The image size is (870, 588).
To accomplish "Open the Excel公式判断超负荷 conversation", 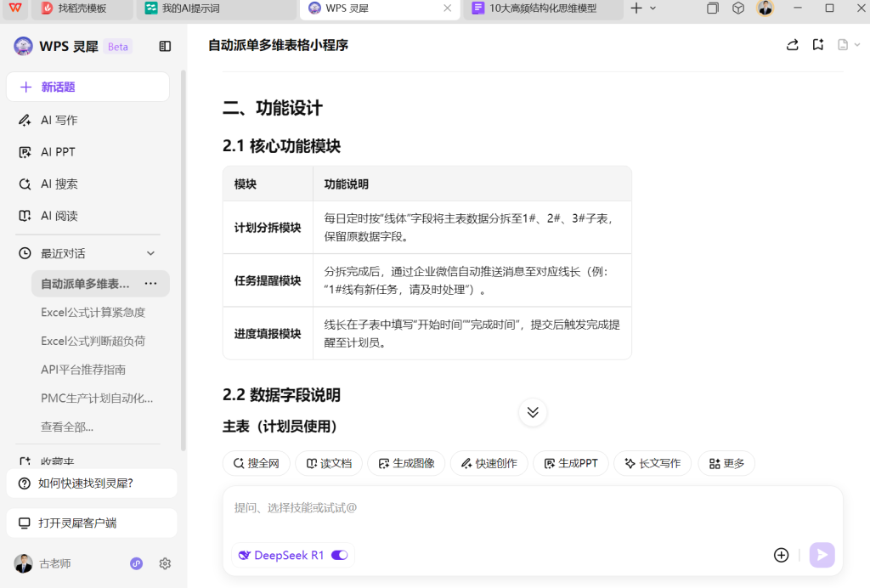I will (x=93, y=341).
